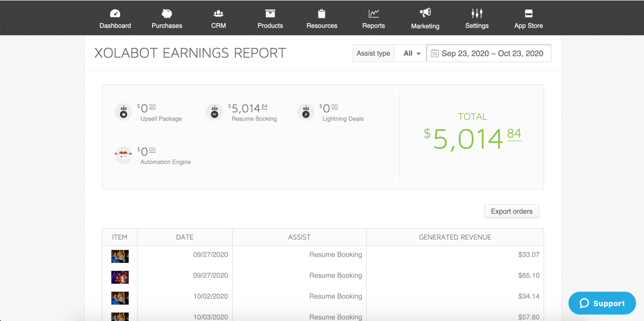Click the Marketing megaphone icon
Viewport: 644px width, 321px height.
425,13
